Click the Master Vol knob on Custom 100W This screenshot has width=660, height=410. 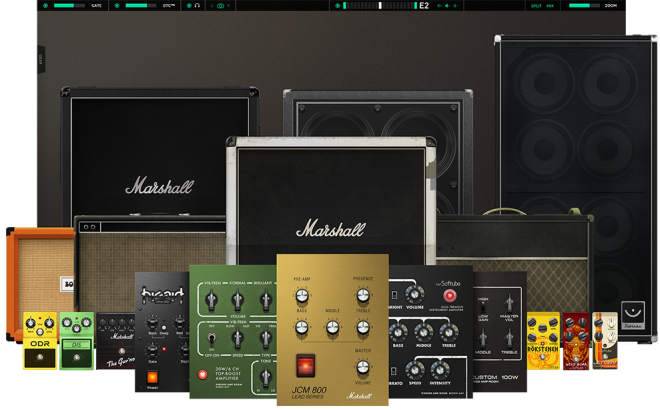pos(509,303)
